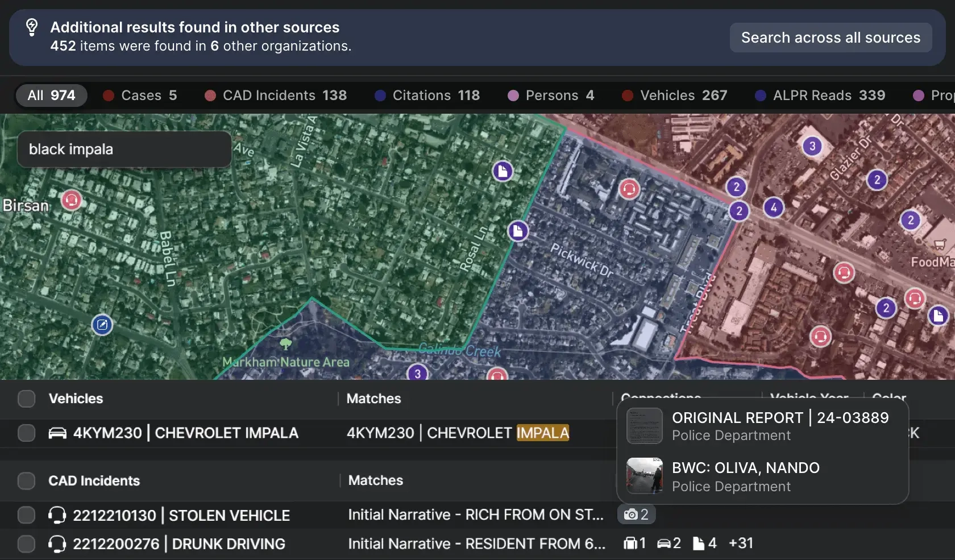Image resolution: width=955 pixels, height=560 pixels.
Task: Click the black impala search field
Action: pos(124,150)
